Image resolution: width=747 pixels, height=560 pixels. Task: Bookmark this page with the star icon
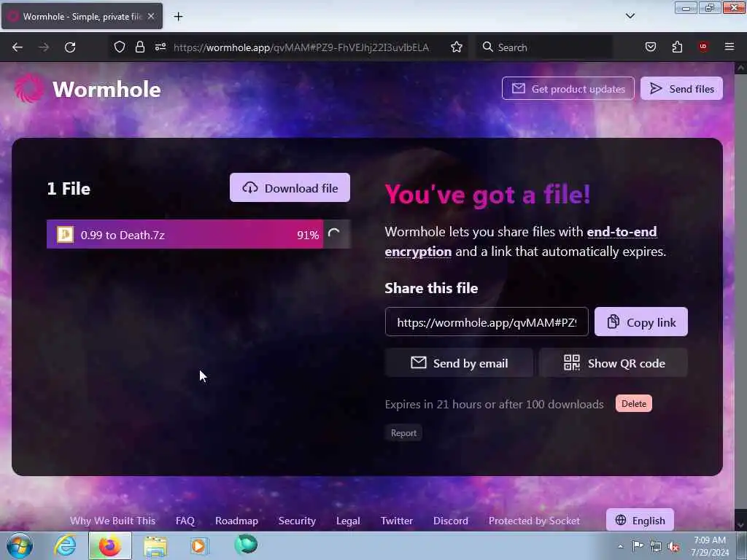click(457, 47)
